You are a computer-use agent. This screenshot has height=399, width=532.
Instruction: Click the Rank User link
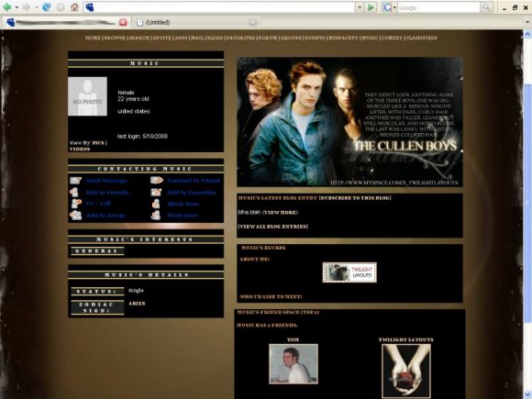pos(183,216)
